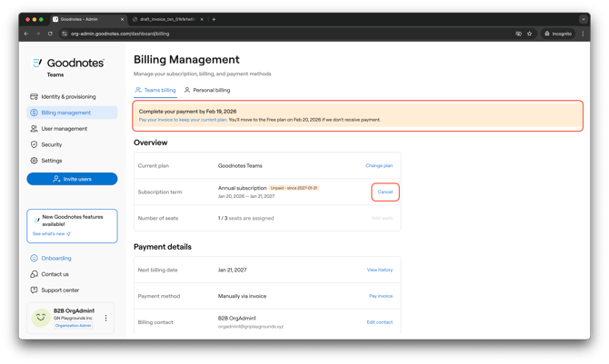
Task: Open the three-dot menu beside B2B OrgAdmin1
Action: coord(106,318)
